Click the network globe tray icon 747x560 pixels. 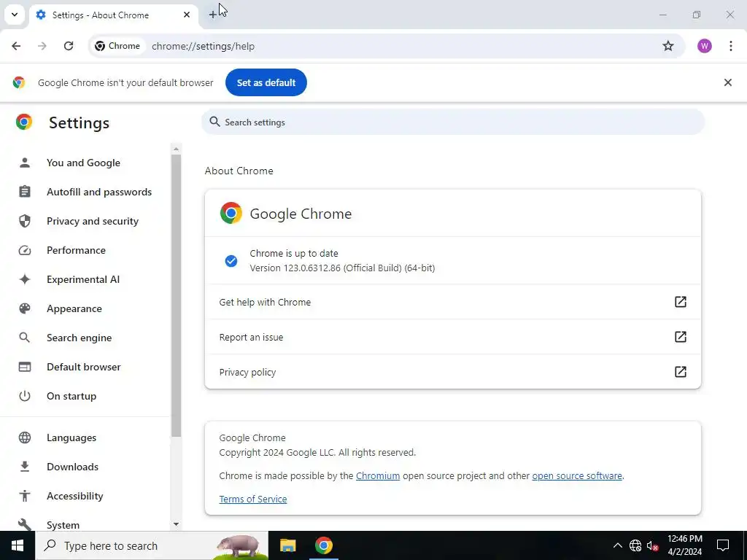pyautogui.click(x=635, y=545)
